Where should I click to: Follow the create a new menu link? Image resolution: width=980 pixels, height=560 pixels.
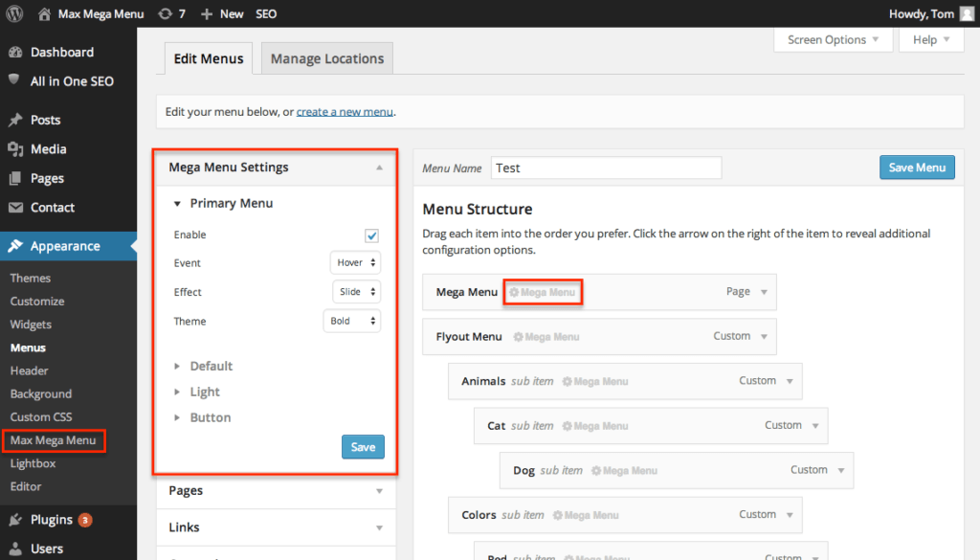[x=345, y=112]
